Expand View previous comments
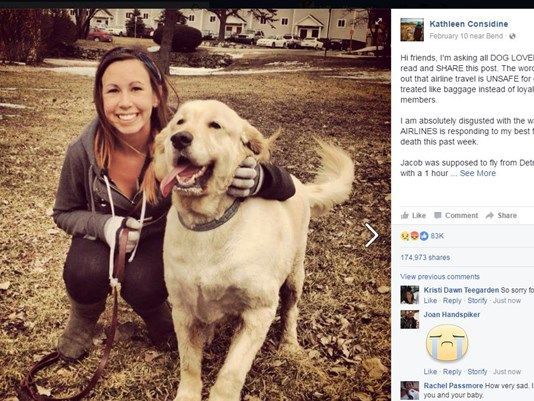 pos(440,276)
